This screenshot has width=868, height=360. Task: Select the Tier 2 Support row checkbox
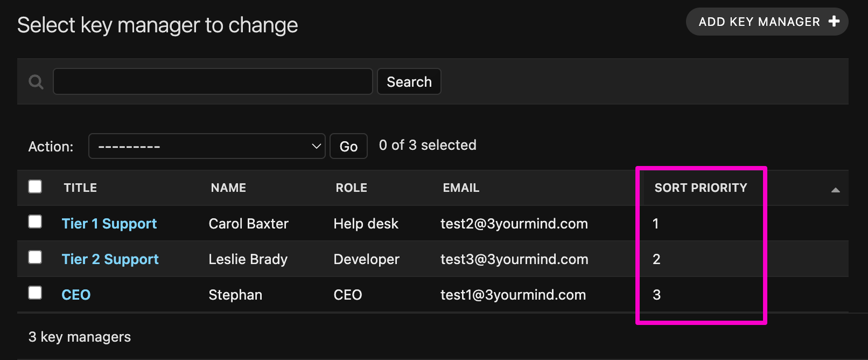[x=35, y=258]
